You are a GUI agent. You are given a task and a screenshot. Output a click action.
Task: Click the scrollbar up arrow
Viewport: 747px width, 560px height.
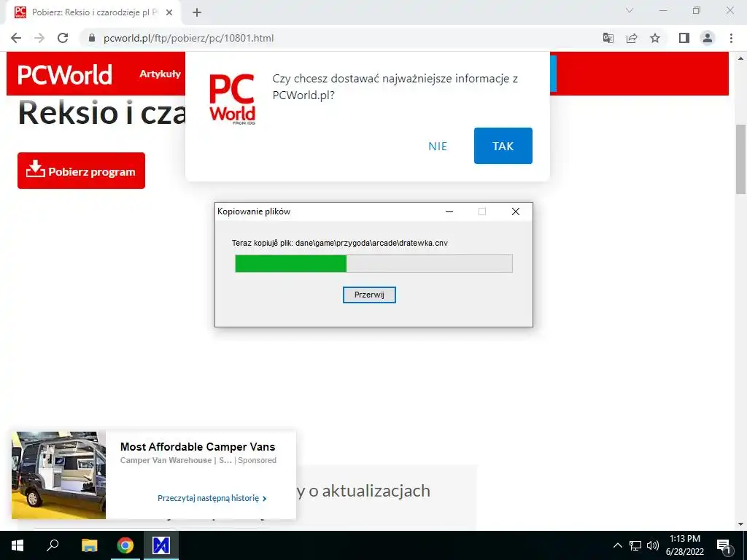[x=740, y=58]
